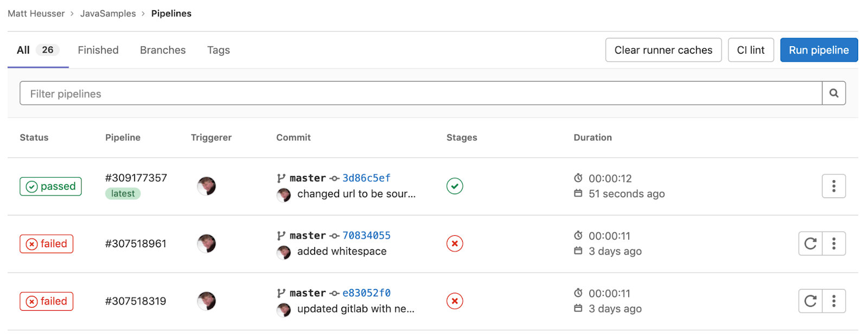Click the '51 seconds ago' timestamp
This screenshot has height=335, width=868.
tap(627, 194)
